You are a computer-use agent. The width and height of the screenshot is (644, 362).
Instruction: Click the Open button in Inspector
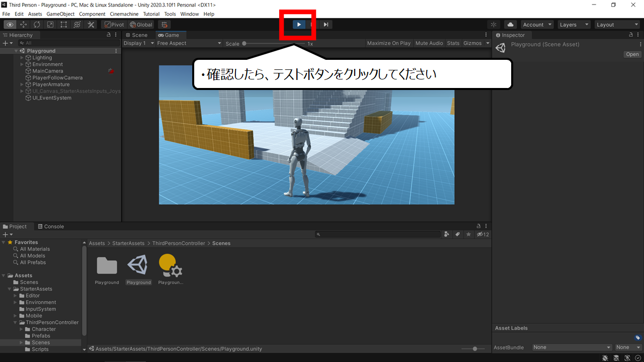(x=632, y=54)
